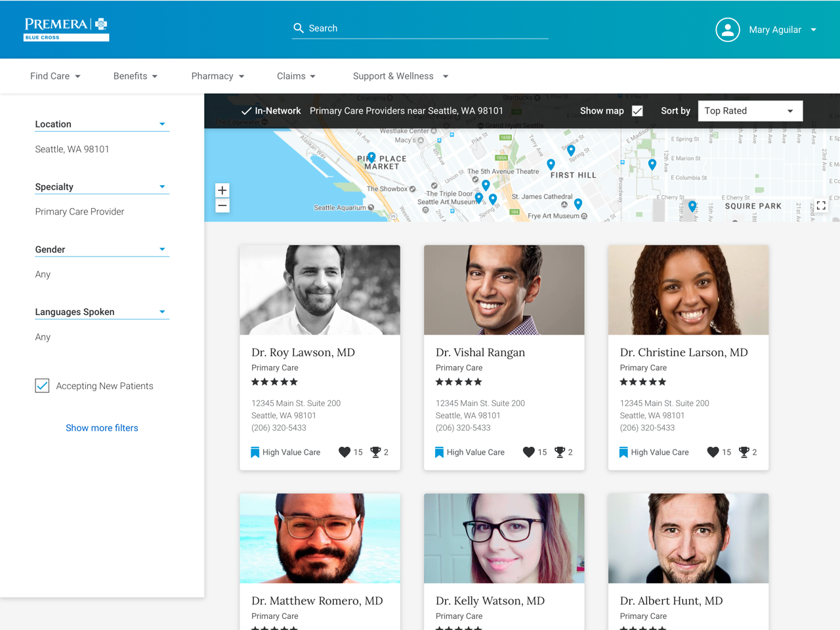Open Dr. Albert Hunt, MD profile name
Viewport: 840px width, 630px height.
(671, 600)
